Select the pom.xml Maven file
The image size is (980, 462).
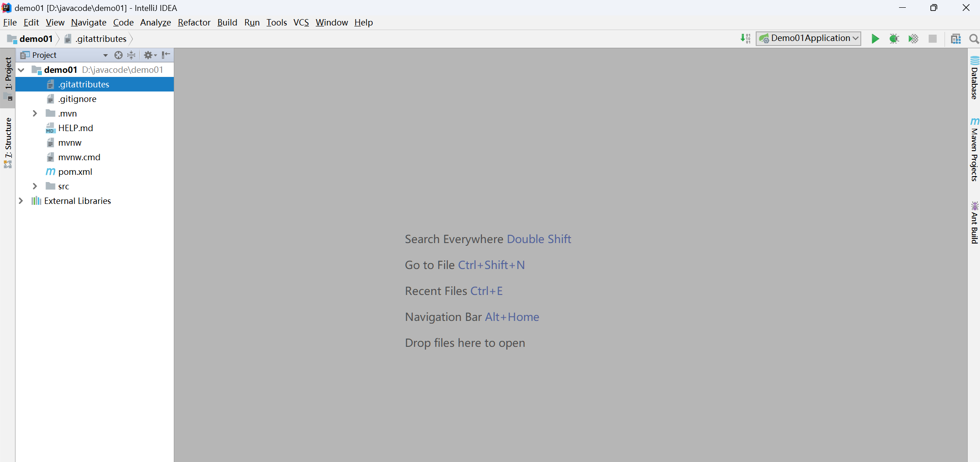(x=95, y=172)
